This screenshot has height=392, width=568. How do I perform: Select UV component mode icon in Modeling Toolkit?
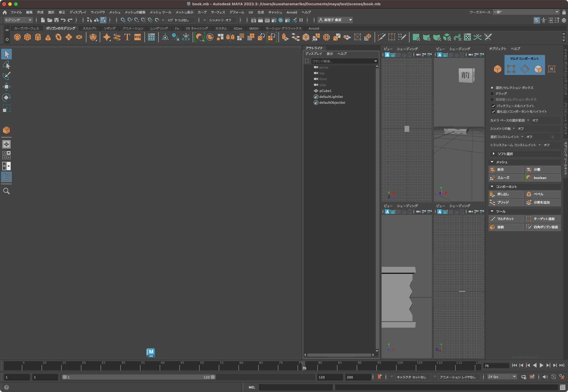(552, 69)
